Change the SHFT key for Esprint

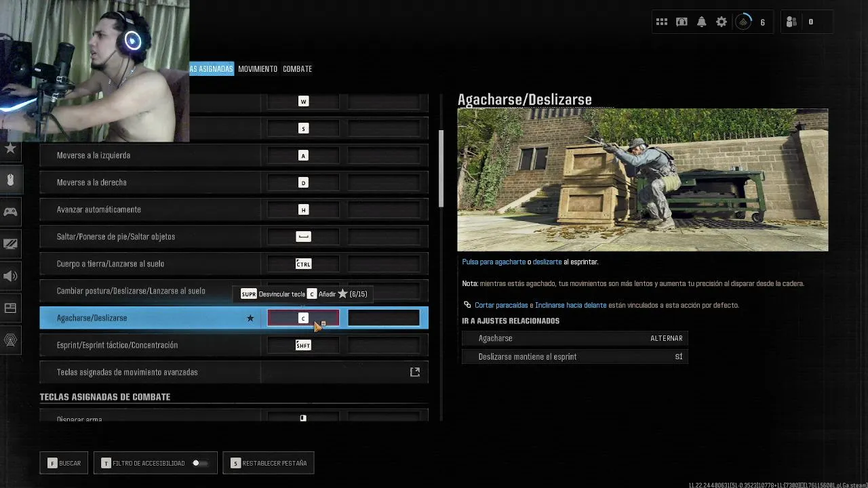coord(303,345)
